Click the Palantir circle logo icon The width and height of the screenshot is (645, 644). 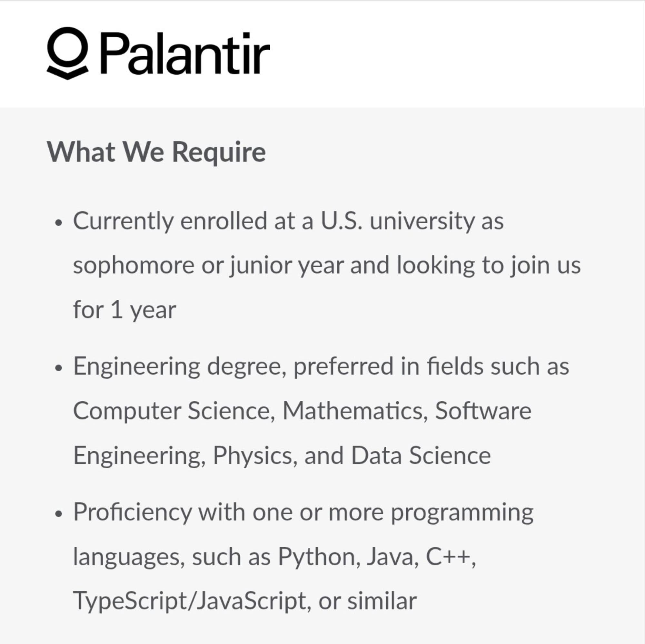[67, 53]
